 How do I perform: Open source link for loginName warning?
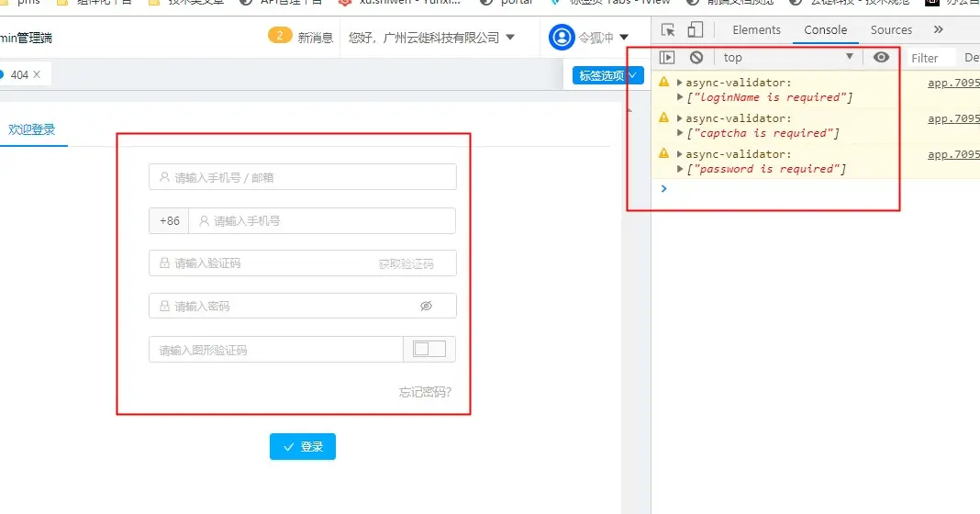953,83
